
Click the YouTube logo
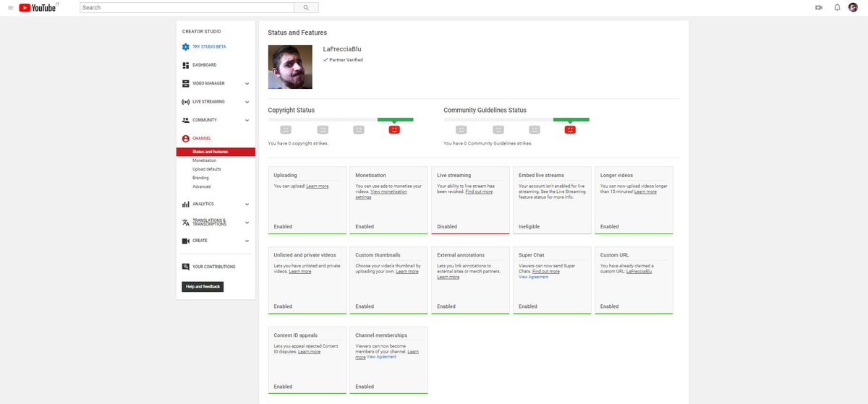38,7
